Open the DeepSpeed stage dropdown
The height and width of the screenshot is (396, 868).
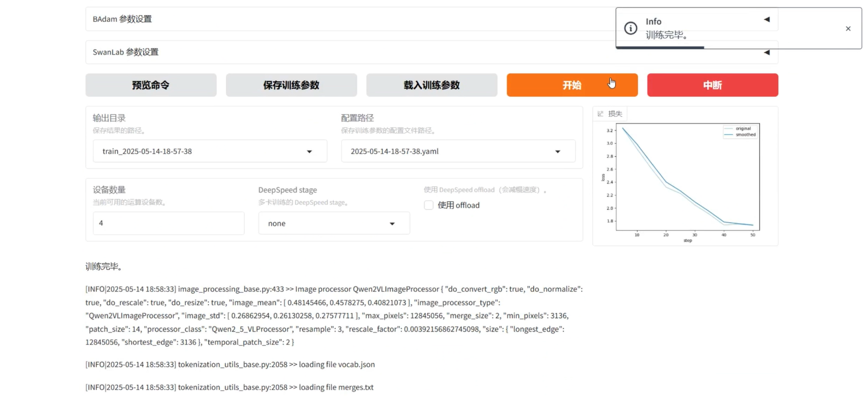click(392, 224)
